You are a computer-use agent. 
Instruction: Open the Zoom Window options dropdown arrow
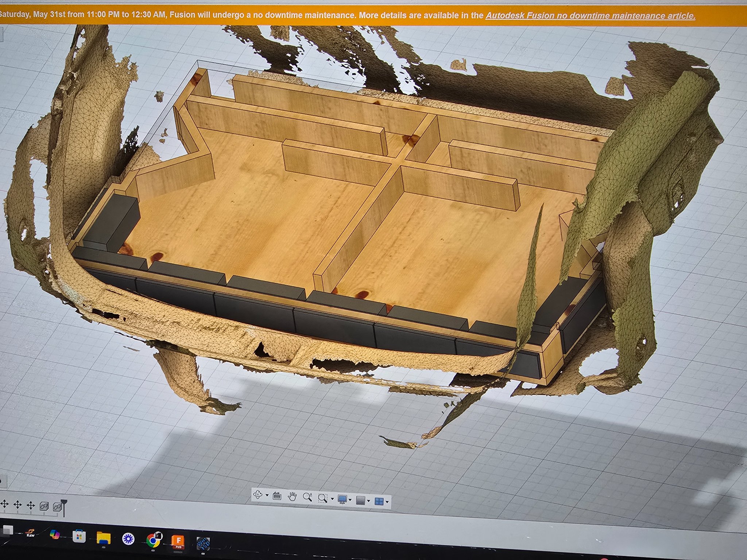[x=332, y=499]
